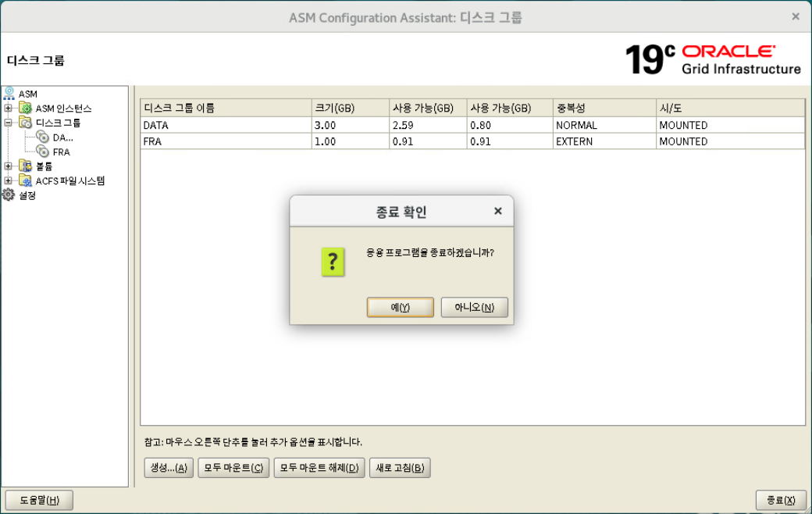The height and width of the screenshot is (514, 812).
Task: Click the 모두 마운트(C) button
Action: click(233, 467)
